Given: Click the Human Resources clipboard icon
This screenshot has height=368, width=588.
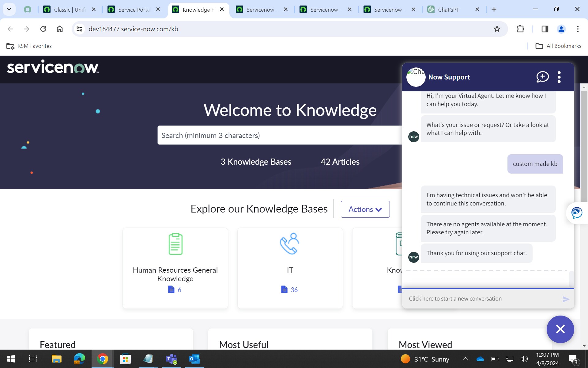Looking at the screenshot, I should [x=175, y=244].
